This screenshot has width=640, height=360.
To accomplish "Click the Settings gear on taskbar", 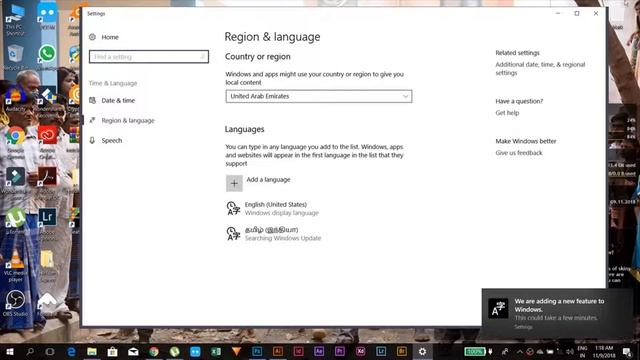I will coord(422,351).
